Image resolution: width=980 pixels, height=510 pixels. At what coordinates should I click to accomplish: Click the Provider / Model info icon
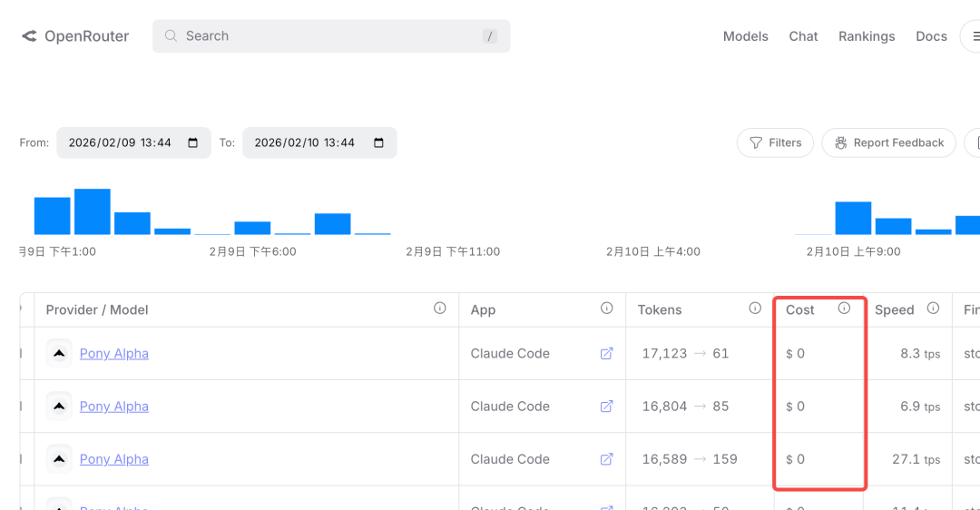tap(440, 309)
